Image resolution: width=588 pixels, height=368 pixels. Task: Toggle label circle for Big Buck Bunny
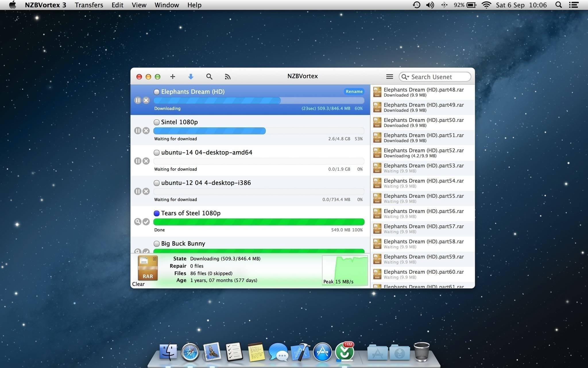click(156, 244)
